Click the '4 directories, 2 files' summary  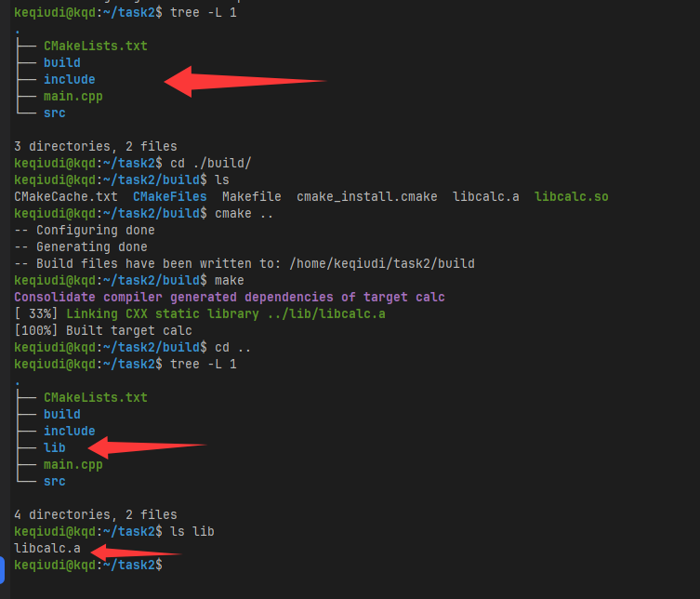click(x=95, y=514)
